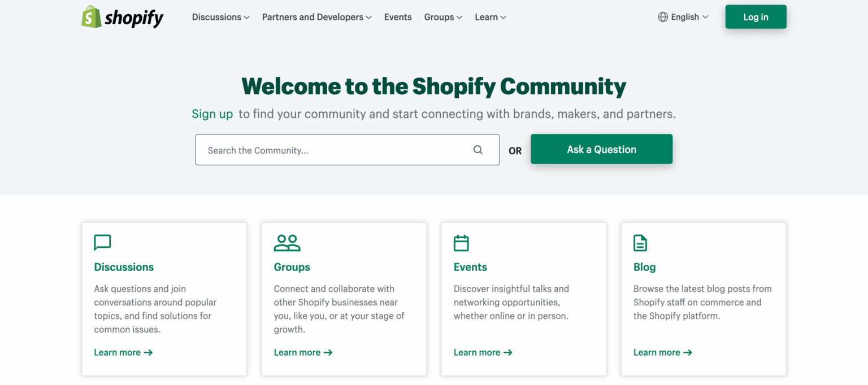868x385 pixels.
Task: Click the Blog card description text
Action: pyautogui.click(x=702, y=302)
